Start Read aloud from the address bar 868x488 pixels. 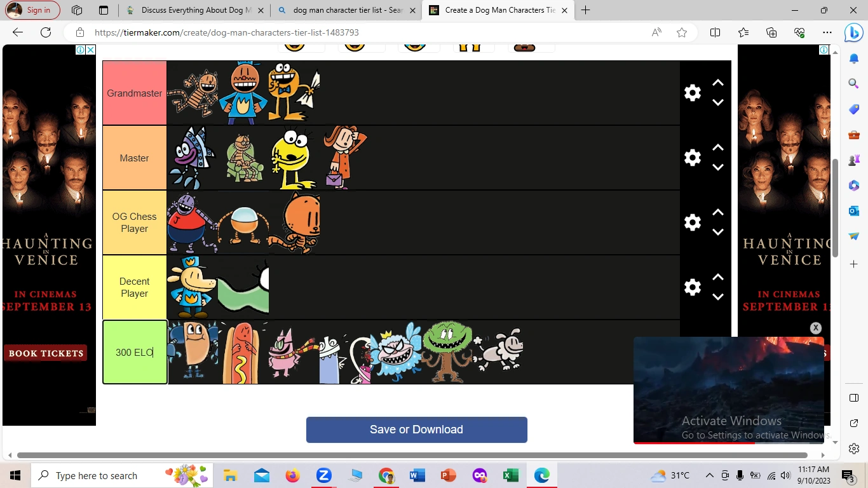pyautogui.click(x=656, y=32)
